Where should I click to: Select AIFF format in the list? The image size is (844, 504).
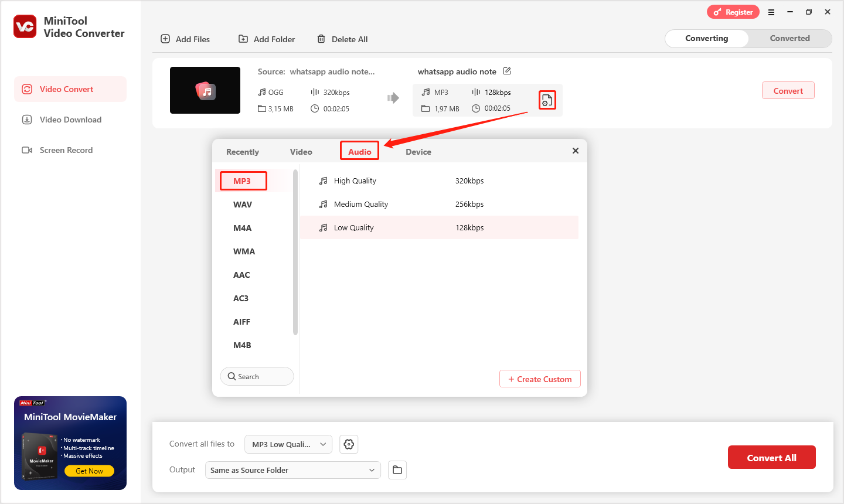(x=241, y=322)
